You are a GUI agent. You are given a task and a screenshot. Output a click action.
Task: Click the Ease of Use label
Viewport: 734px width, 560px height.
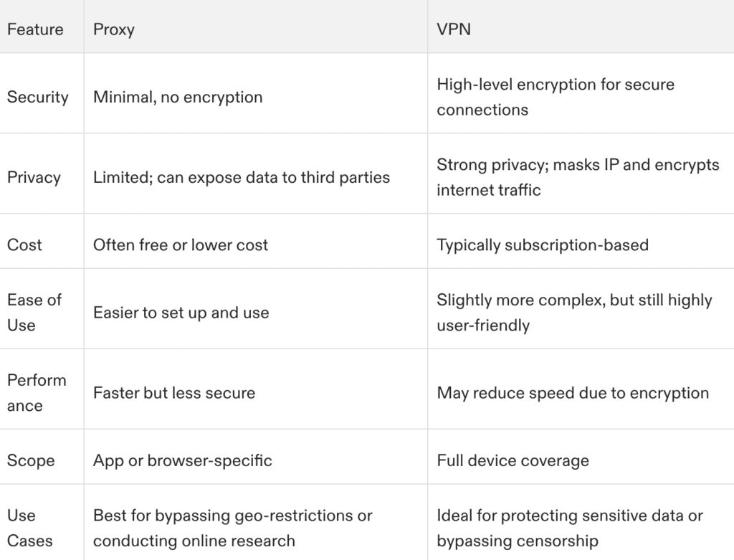click(34, 313)
